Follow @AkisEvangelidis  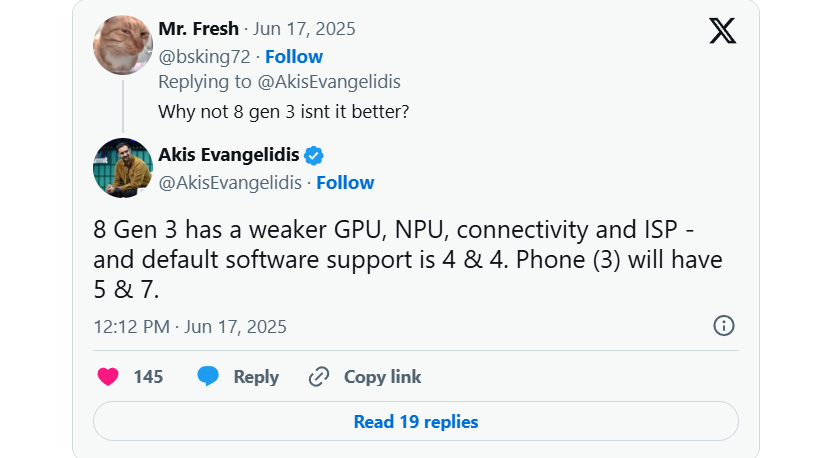tap(345, 183)
